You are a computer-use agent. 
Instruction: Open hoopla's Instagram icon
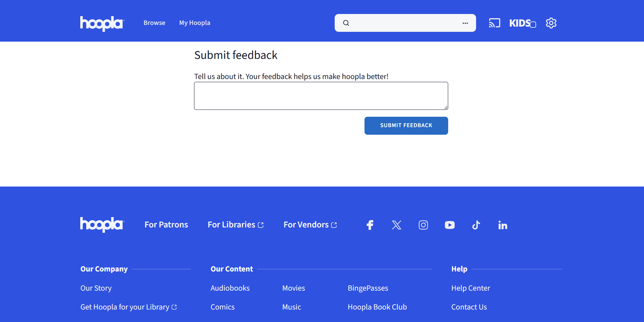coord(423,225)
